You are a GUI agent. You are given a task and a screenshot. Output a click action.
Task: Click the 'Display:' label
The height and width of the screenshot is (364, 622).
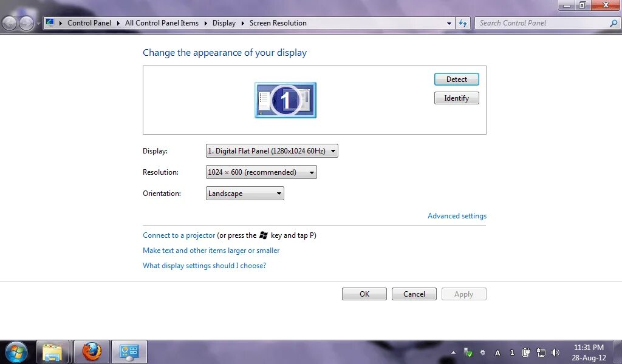click(x=155, y=151)
